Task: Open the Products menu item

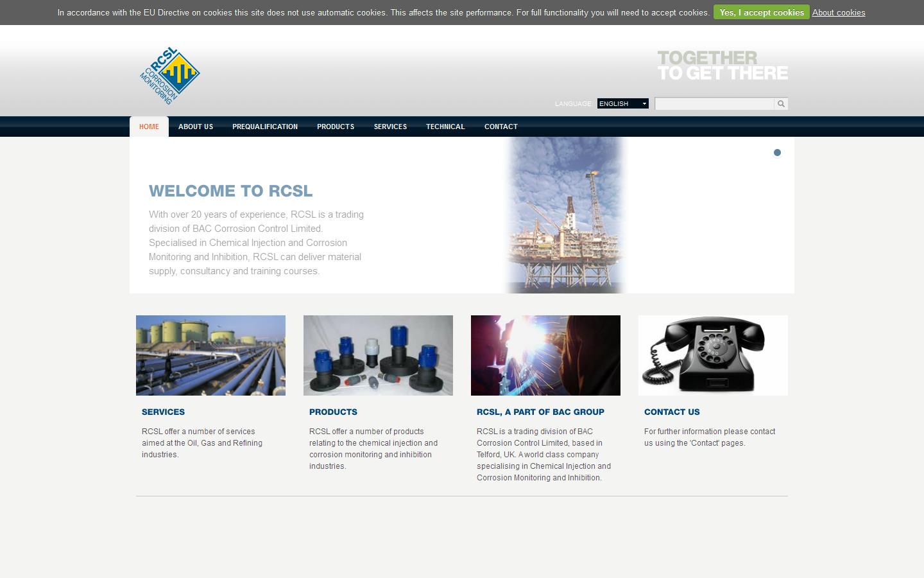Action: 336,127
